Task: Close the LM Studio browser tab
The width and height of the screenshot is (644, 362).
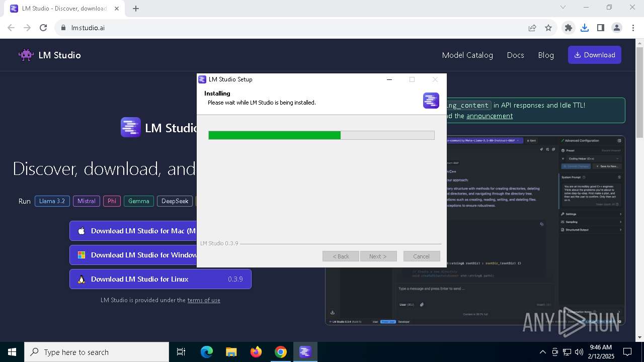Action: [x=118, y=9]
